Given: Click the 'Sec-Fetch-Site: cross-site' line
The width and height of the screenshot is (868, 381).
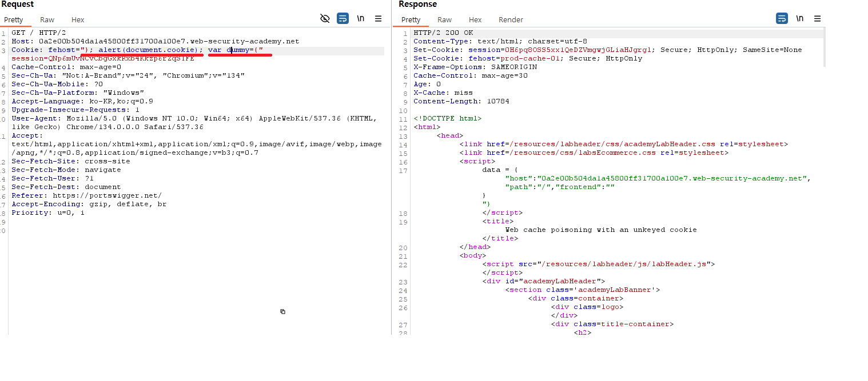Looking at the screenshot, I should (x=71, y=161).
